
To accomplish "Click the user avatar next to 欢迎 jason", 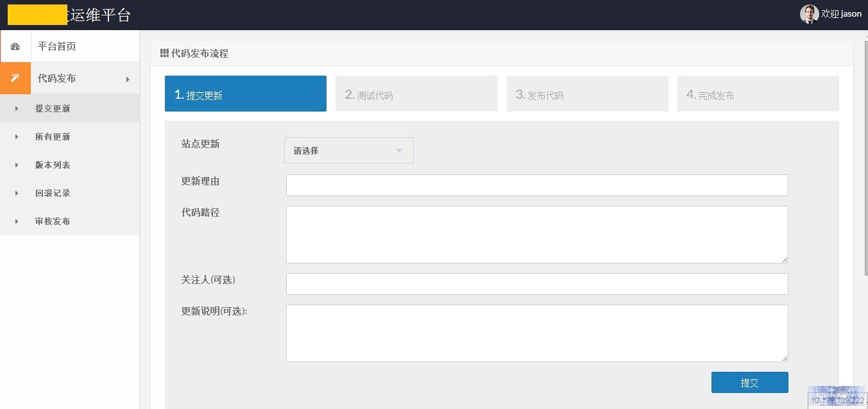I will point(810,14).
